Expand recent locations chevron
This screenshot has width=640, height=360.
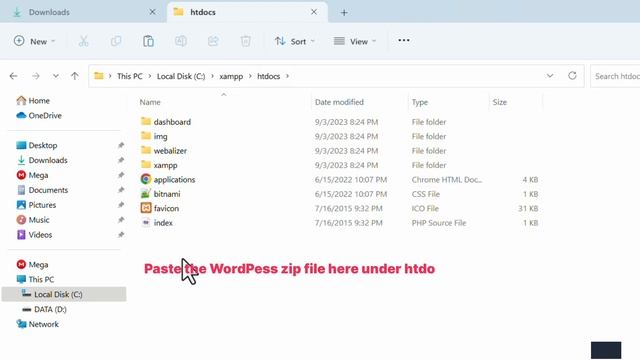tap(56, 76)
